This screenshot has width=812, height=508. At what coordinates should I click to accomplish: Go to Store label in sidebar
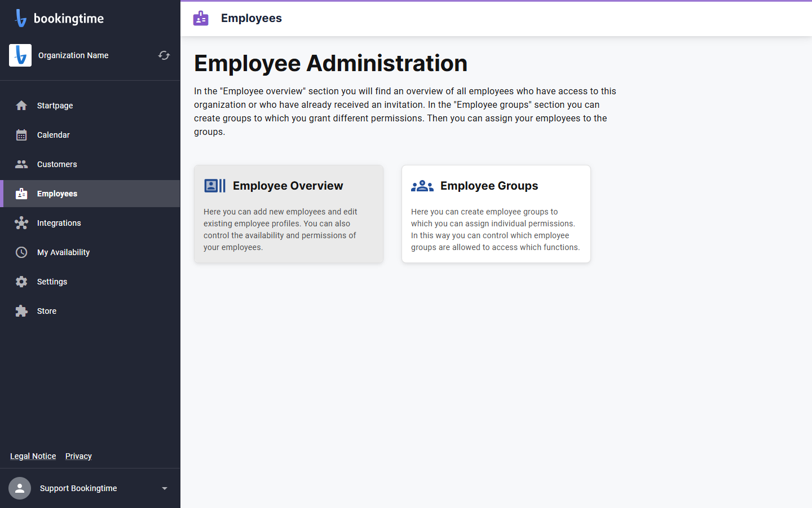[47, 311]
